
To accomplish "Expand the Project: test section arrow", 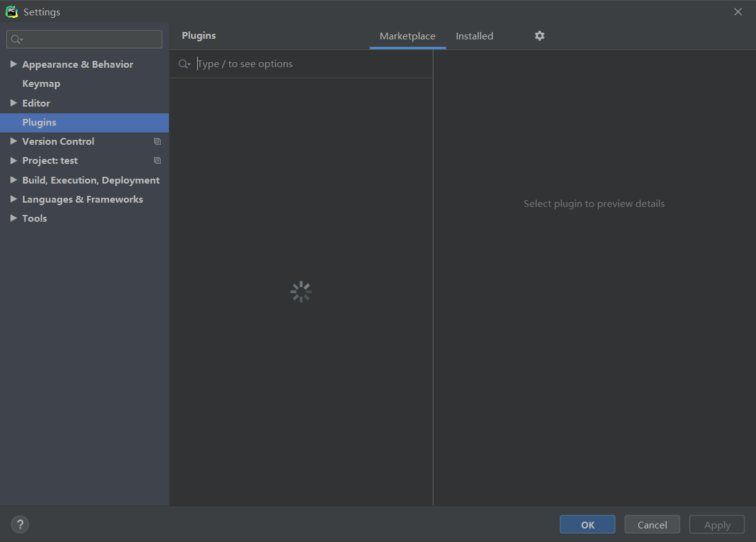I will click(14, 160).
